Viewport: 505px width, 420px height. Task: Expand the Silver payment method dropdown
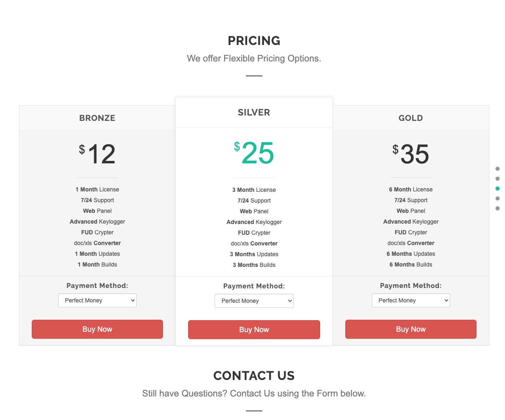coord(254,301)
